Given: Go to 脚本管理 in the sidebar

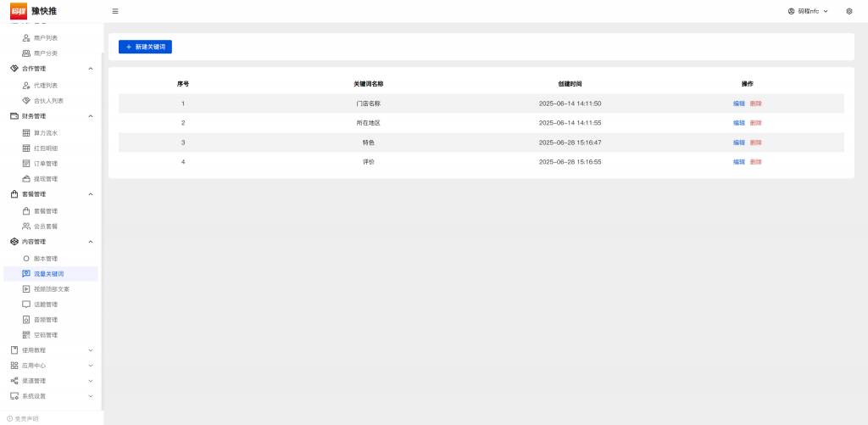Looking at the screenshot, I should pos(46,259).
